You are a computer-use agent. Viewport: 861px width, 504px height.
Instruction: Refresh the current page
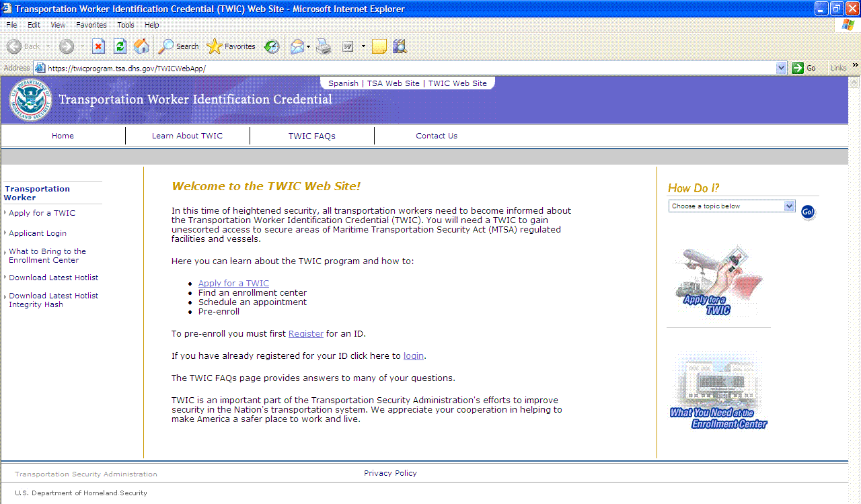[120, 46]
